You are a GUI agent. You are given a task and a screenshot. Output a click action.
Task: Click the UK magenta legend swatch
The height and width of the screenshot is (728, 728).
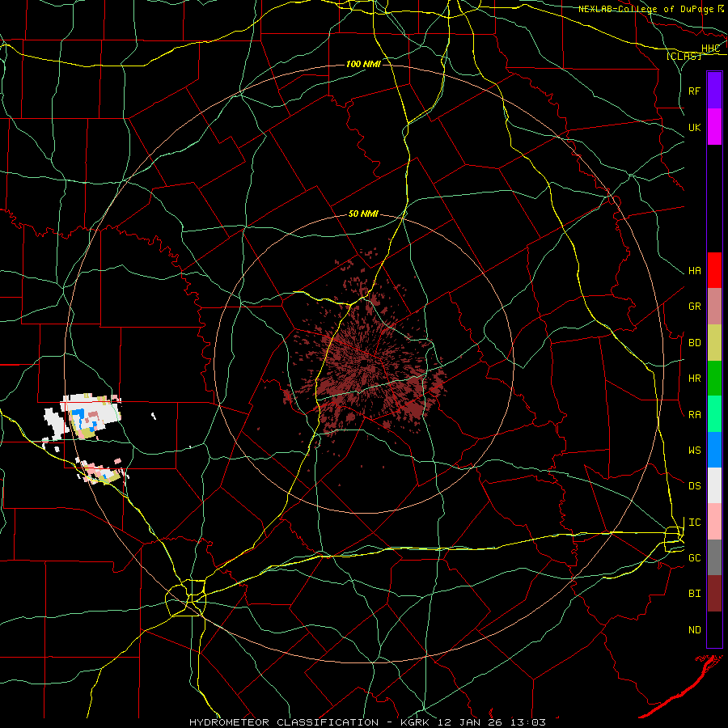(714, 127)
